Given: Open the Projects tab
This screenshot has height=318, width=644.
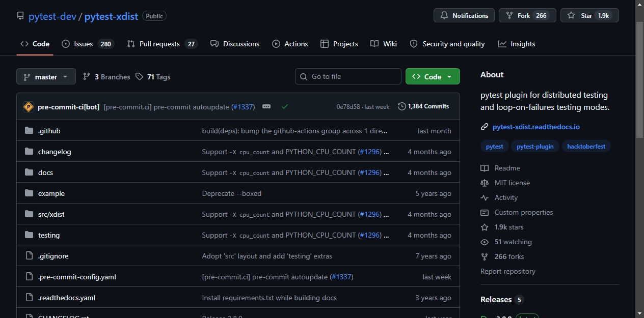Looking at the screenshot, I should click(339, 44).
